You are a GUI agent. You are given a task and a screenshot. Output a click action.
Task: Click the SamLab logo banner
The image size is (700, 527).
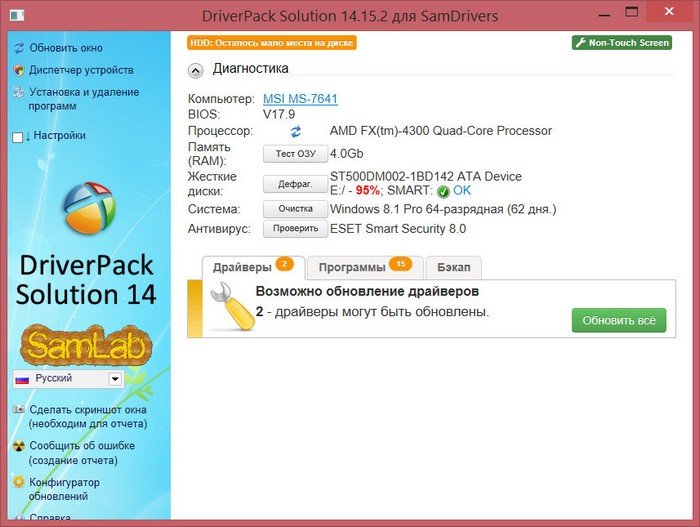point(86,345)
